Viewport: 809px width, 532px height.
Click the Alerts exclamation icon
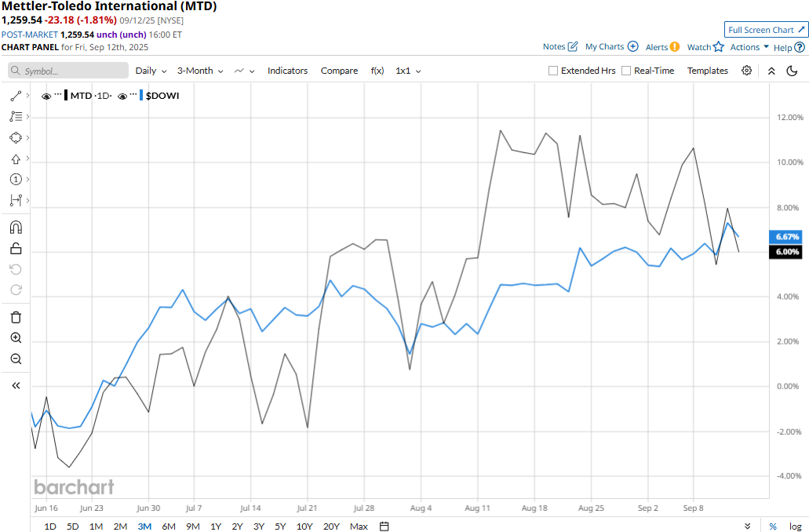coord(674,47)
